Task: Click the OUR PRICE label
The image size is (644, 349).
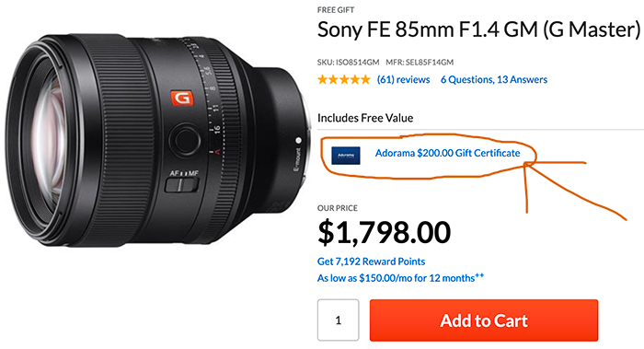Action: tap(338, 208)
